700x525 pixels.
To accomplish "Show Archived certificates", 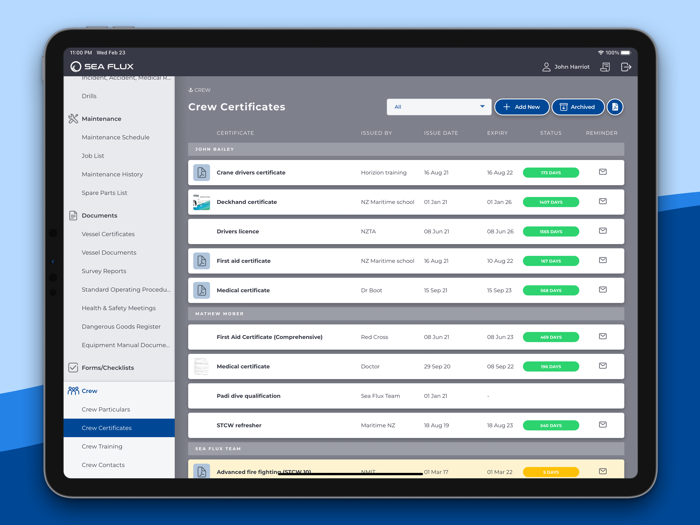I will [578, 107].
